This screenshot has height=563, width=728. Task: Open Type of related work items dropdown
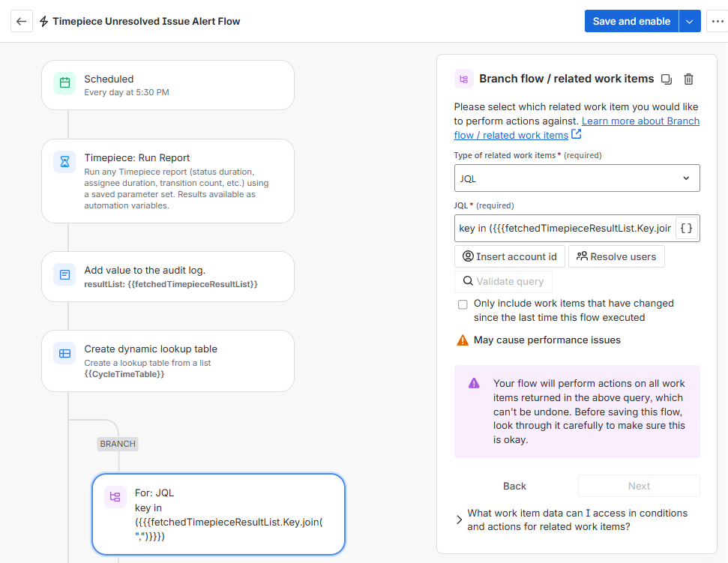click(x=577, y=178)
